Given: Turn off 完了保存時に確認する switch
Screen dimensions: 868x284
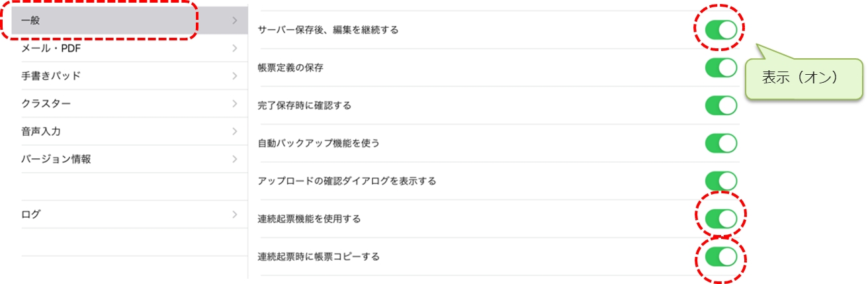Looking at the screenshot, I should [x=720, y=105].
